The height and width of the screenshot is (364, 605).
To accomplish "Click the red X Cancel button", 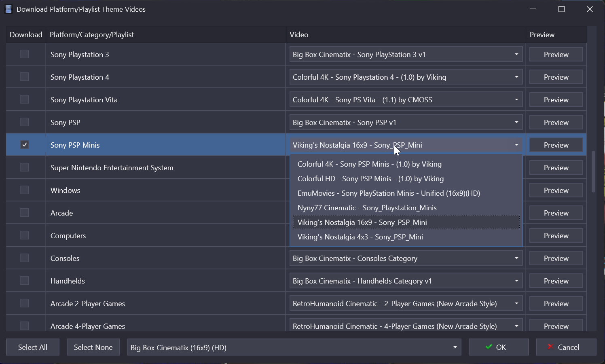I will (566, 347).
